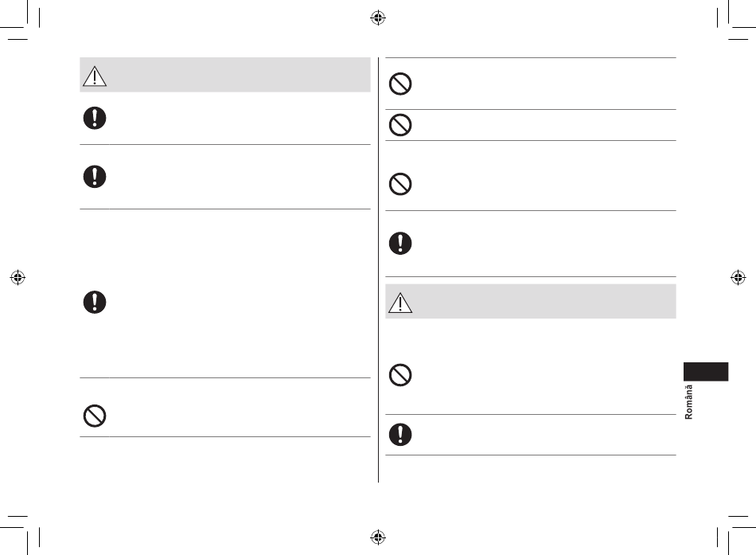Click the registration crosshair mark at the page top center

378,18
